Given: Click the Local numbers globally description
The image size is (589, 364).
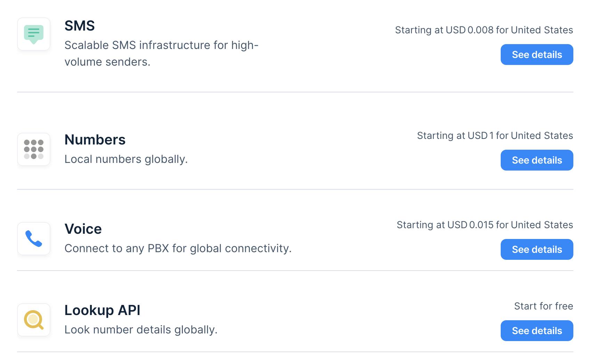Looking at the screenshot, I should click(x=126, y=159).
